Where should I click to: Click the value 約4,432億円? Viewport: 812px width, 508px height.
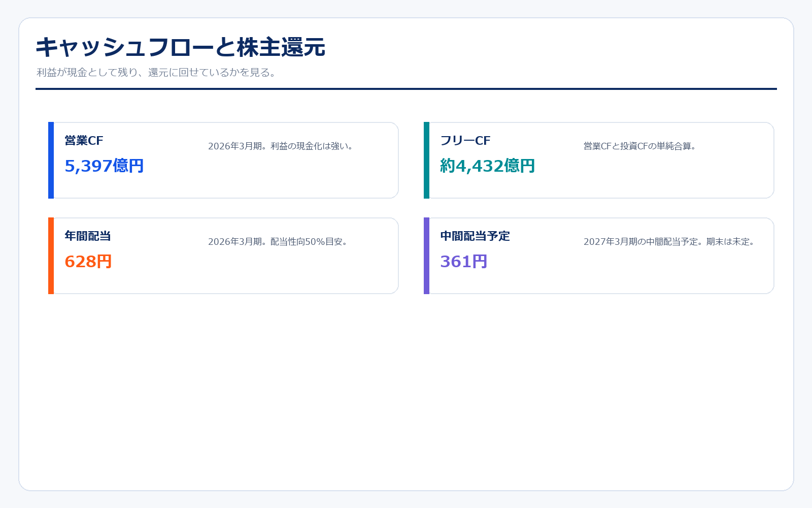coord(487,166)
